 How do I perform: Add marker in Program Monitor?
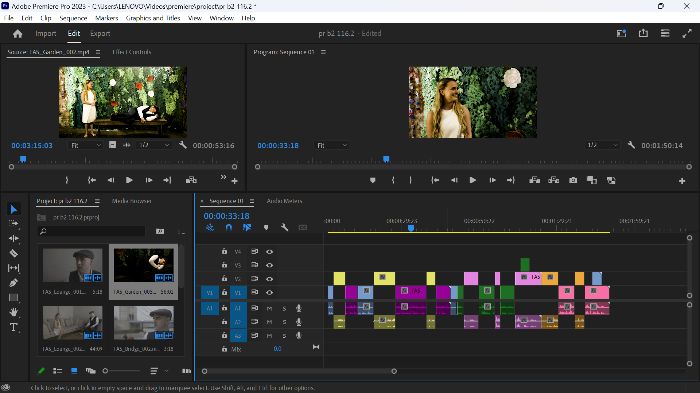point(372,180)
